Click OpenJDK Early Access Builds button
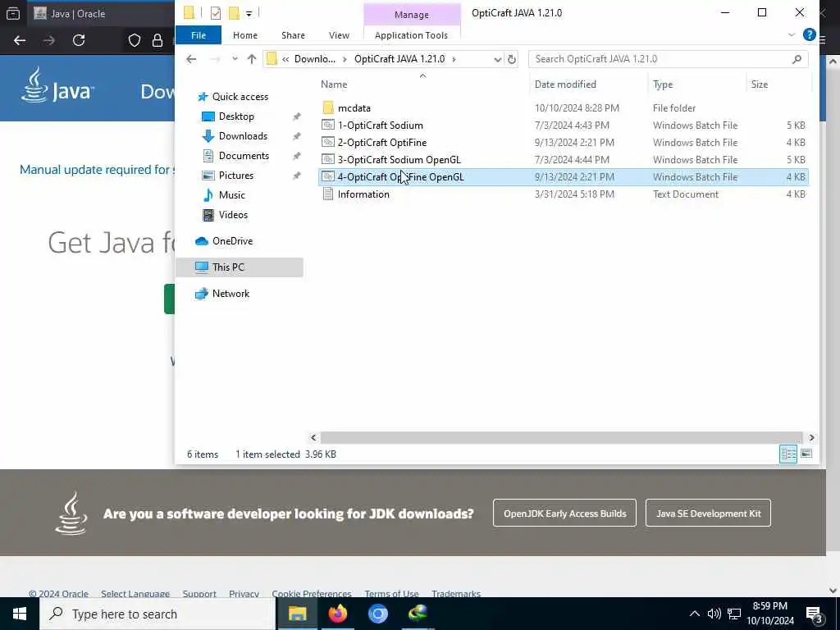 tap(564, 514)
